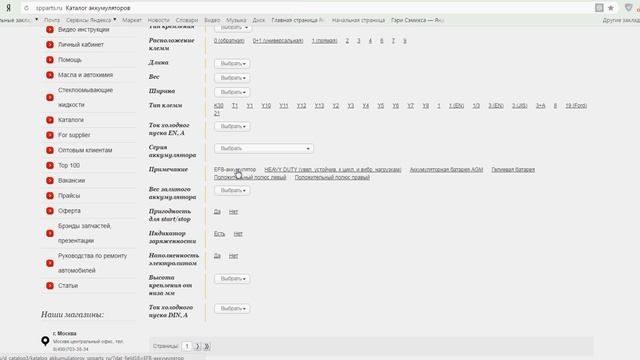Screen dimensions: 640x360
Task: Select terminal type Y10
Action: [x=266, y=106]
